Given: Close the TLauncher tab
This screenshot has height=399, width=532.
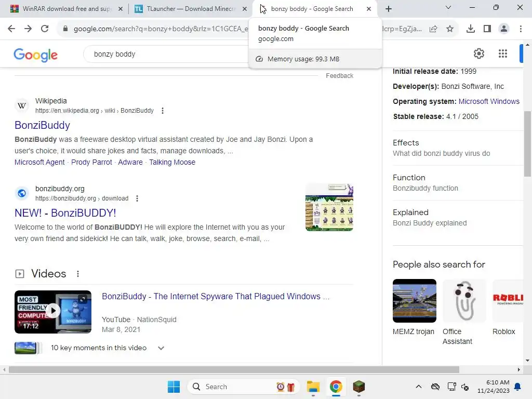Looking at the screenshot, I should click(245, 9).
